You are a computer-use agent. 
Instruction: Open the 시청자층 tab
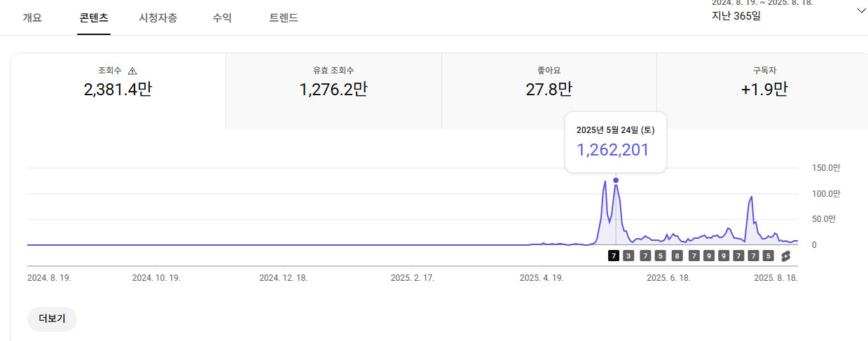point(158,18)
